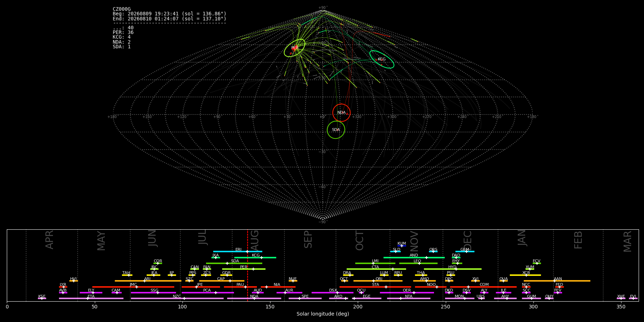644x322 pixels.
Task: Click the PER count line in legend
Action: [x=123, y=32]
